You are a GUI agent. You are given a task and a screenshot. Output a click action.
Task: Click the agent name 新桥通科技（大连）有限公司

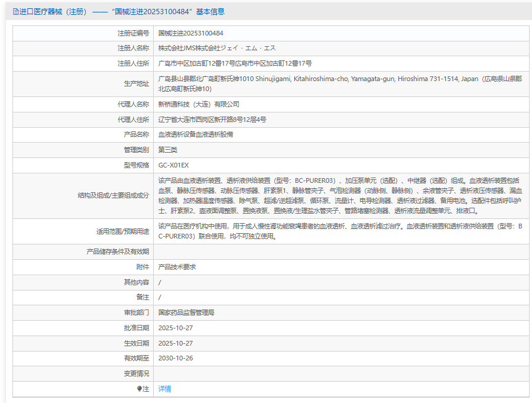tap(199, 104)
